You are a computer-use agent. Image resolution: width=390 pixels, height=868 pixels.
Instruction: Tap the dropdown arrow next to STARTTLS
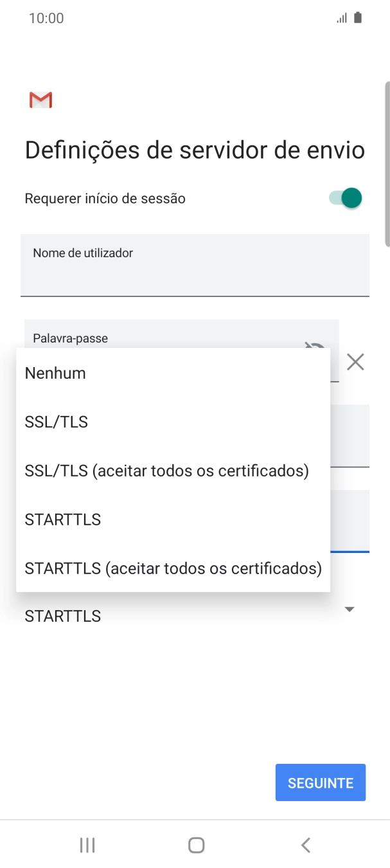(349, 609)
